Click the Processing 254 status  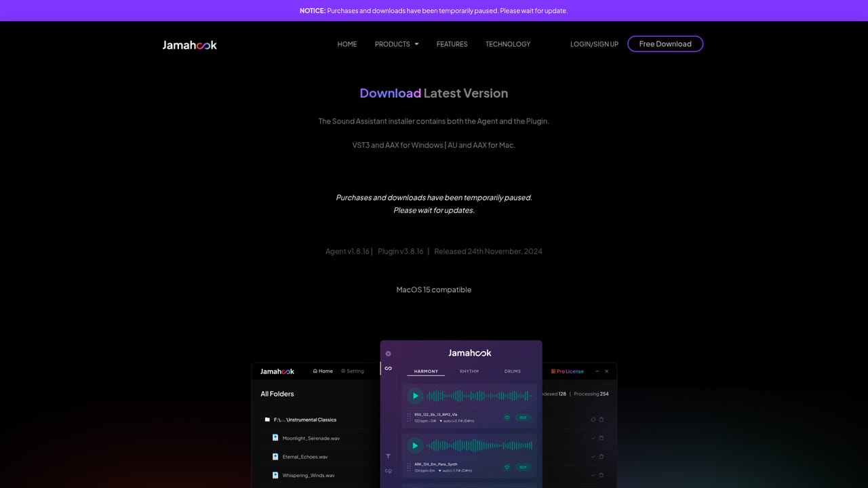[591, 394]
